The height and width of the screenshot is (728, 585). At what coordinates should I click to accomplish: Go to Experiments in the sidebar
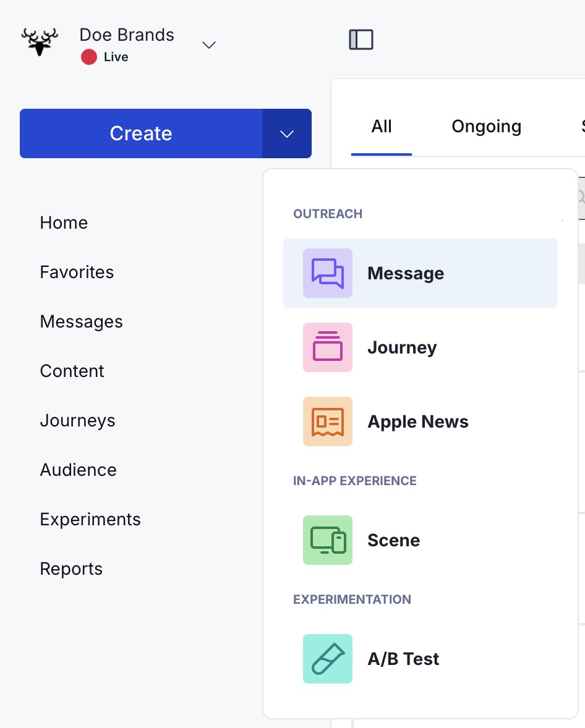(x=90, y=519)
